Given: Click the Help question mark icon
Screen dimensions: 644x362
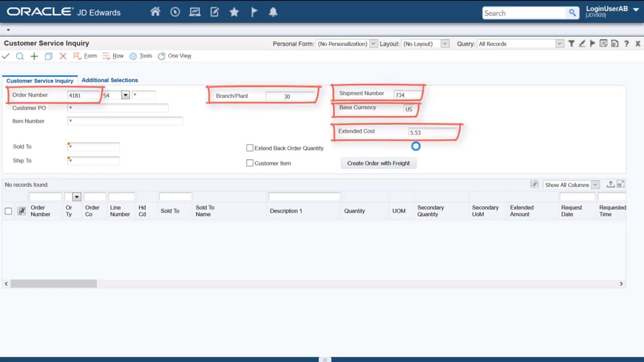Looking at the screenshot, I should click(x=627, y=44).
